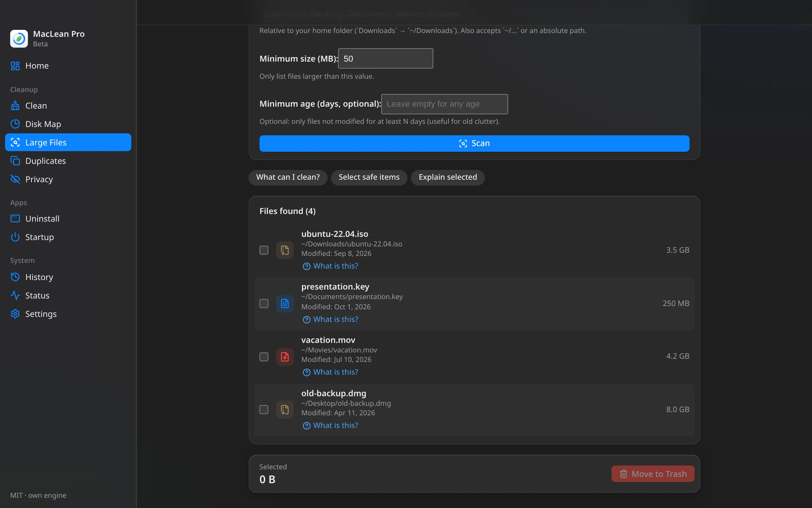Click the document icon for presentation.key

click(x=285, y=304)
